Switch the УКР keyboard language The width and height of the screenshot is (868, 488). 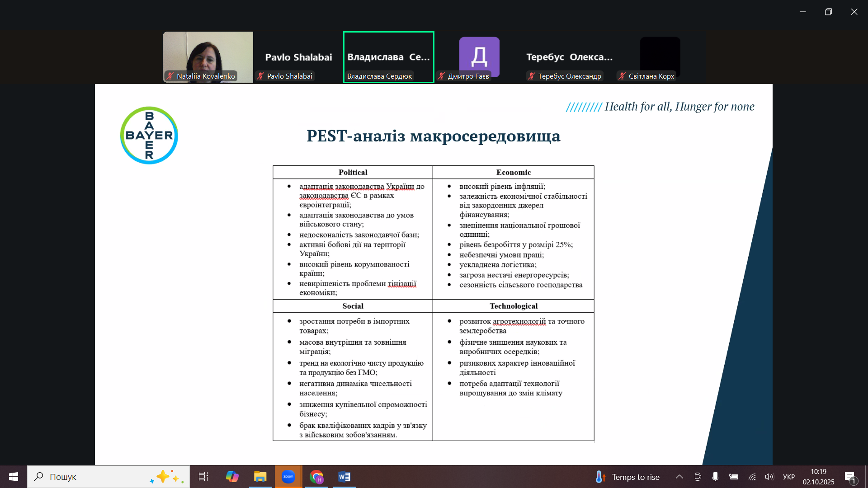(788, 477)
